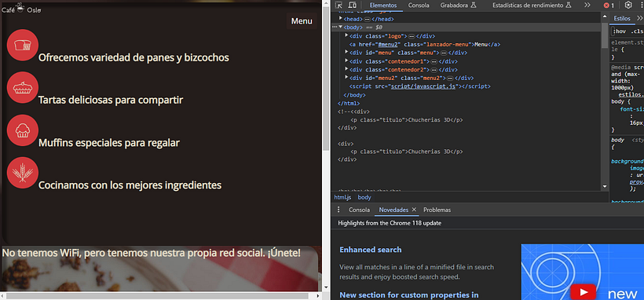Show more DevTools panel tabs
The height and width of the screenshot is (300, 644).
click(587, 5)
